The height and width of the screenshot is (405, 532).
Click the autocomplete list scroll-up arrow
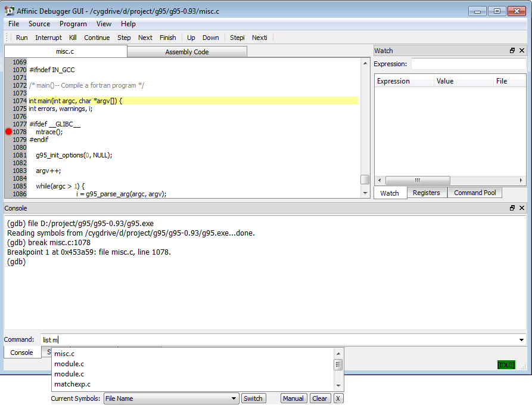[x=338, y=354]
